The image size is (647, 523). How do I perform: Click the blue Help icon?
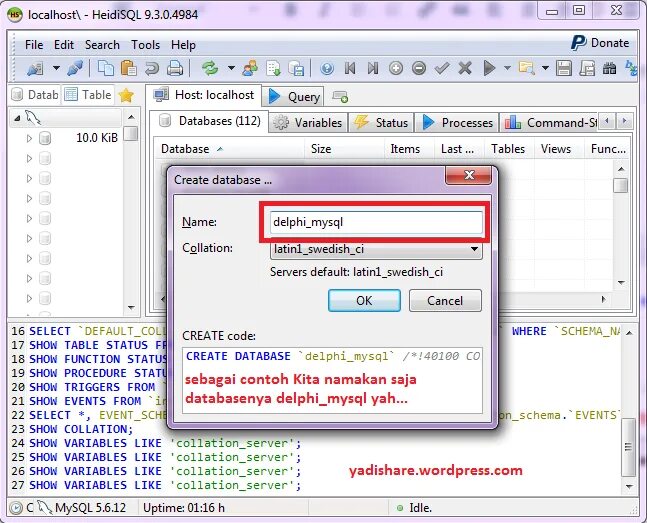point(327,68)
